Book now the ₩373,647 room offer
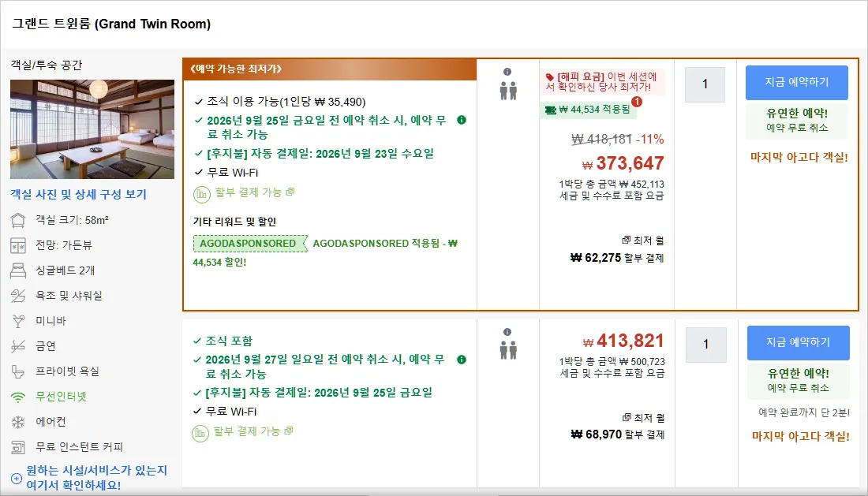868x496 pixels. pos(797,82)
